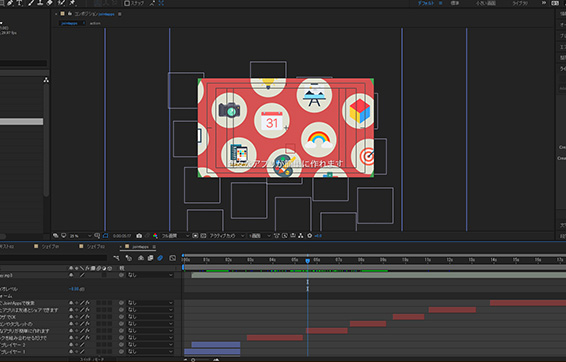Open jointapps timeline tab panel menu
This screenshot has height=362, width=566.
(x=154, y=247)
